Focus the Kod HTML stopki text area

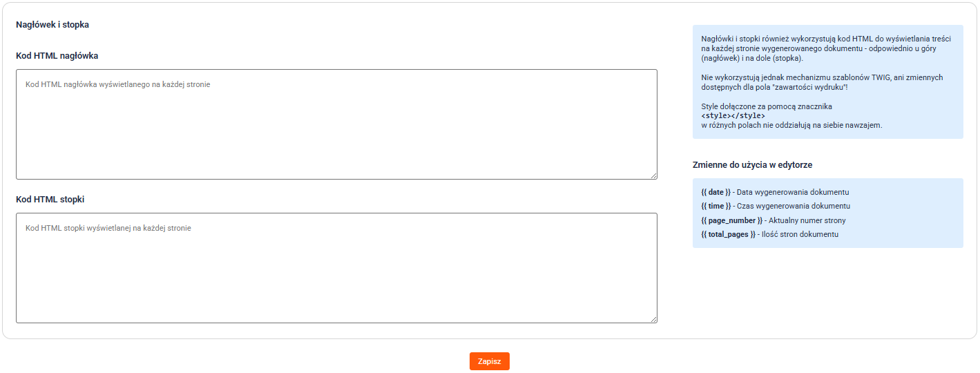tap(336, 268)
